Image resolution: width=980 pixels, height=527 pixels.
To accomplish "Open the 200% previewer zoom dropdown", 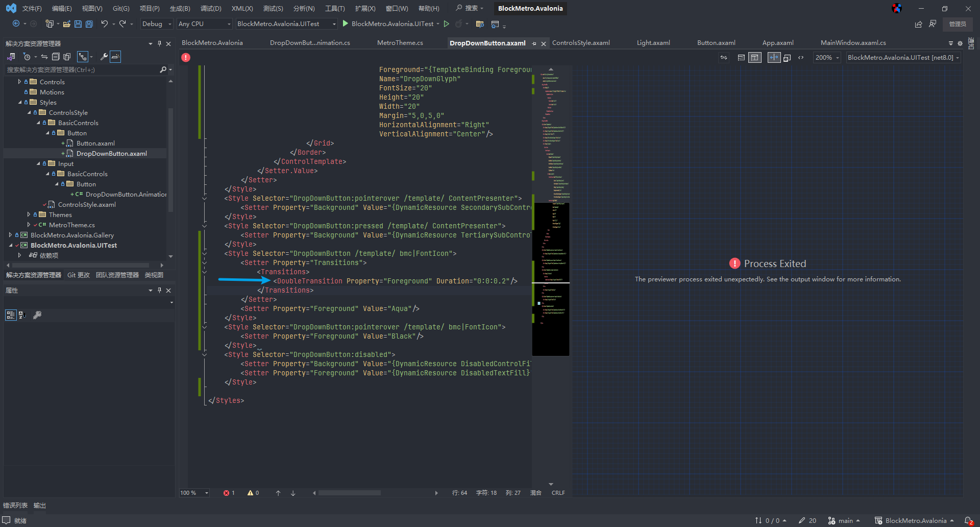I will [827, 58].
